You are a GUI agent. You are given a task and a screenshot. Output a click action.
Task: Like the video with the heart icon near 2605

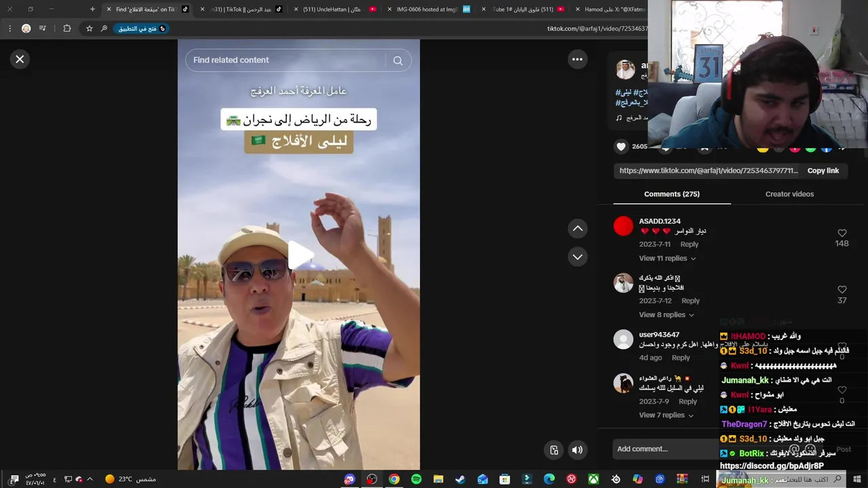[621, 146]
